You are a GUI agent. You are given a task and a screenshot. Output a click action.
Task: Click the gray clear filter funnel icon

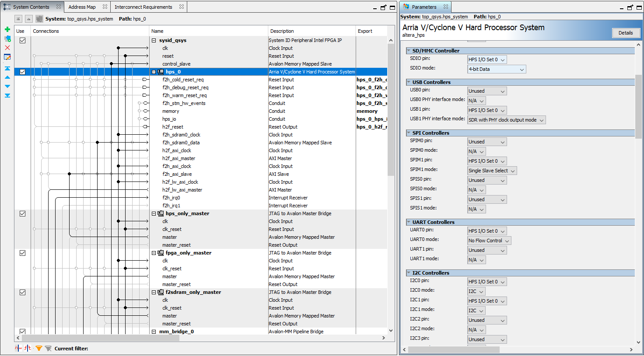[48, 348]
